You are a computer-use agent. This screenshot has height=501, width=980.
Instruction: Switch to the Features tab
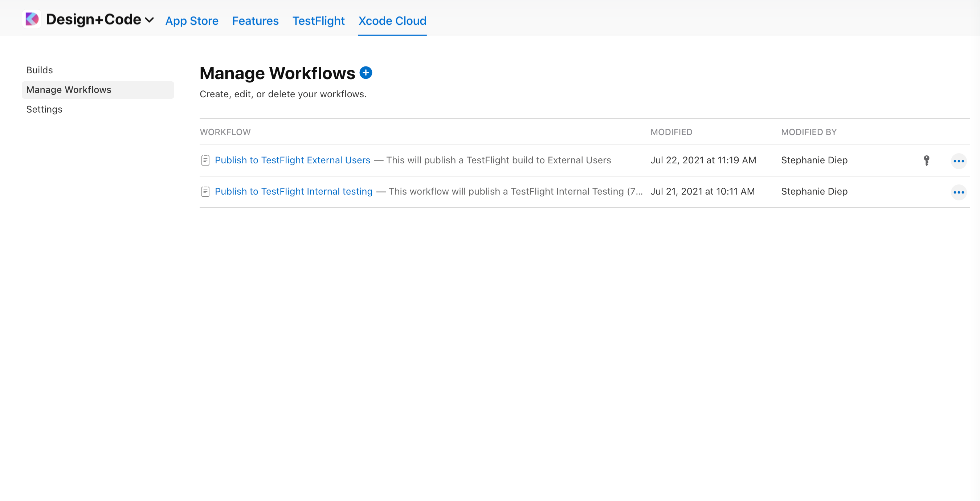coord(255,21)
